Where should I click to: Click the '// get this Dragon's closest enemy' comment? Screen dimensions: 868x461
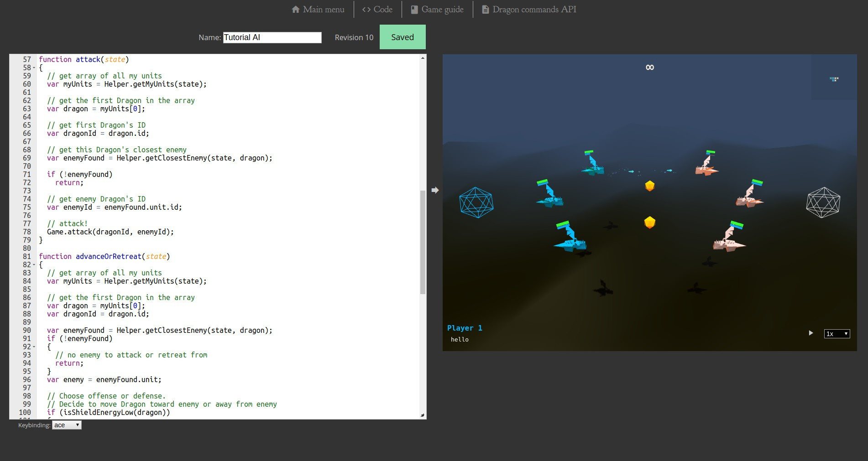pos(117,150)
